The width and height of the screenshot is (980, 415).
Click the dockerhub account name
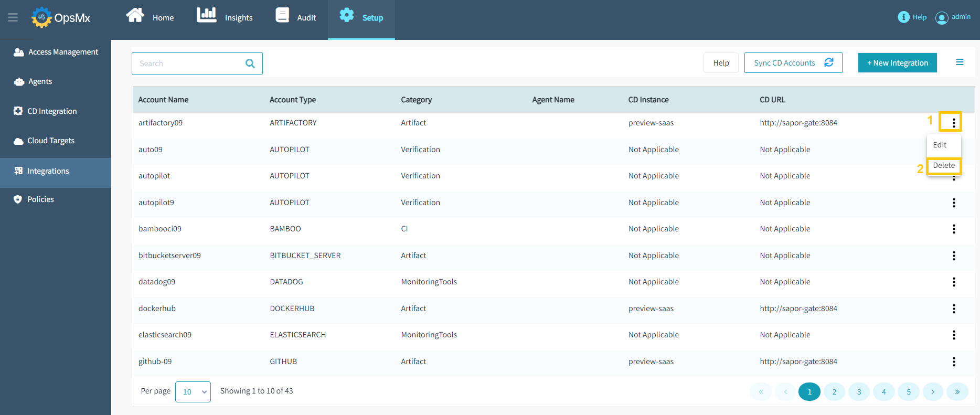point(157,308)
